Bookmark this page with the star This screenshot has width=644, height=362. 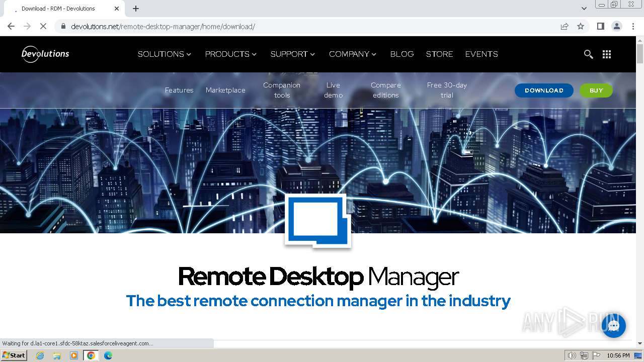(x=581, y=26)
